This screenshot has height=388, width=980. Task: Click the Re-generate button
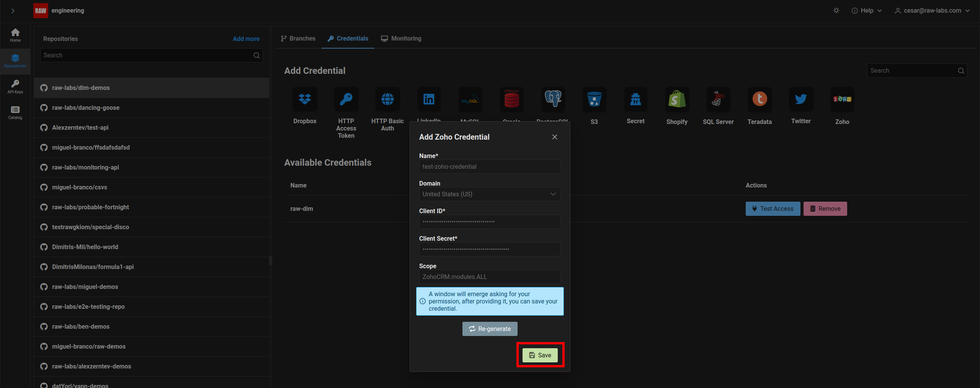coord(490,329)
